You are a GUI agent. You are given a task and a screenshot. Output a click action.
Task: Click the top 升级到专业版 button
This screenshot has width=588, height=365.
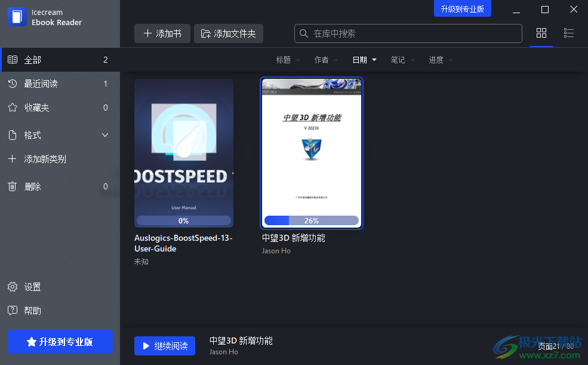(463, 8)
